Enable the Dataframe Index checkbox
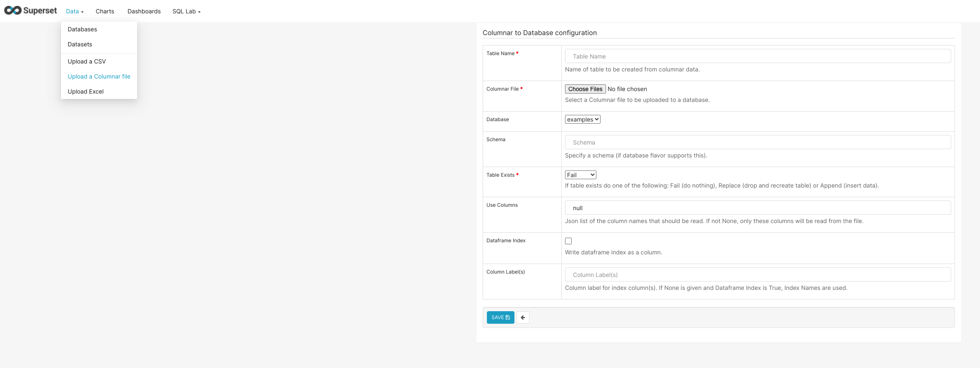 tap(568, 241)
